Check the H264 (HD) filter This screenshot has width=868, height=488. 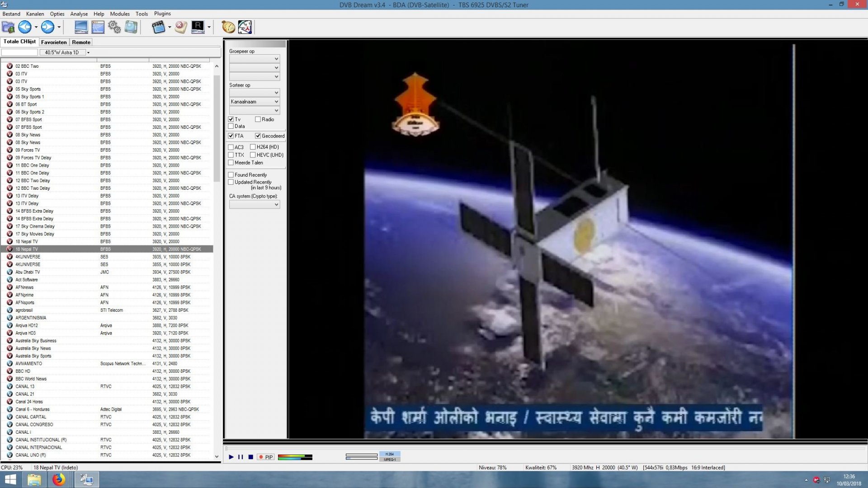click(253, 146)
